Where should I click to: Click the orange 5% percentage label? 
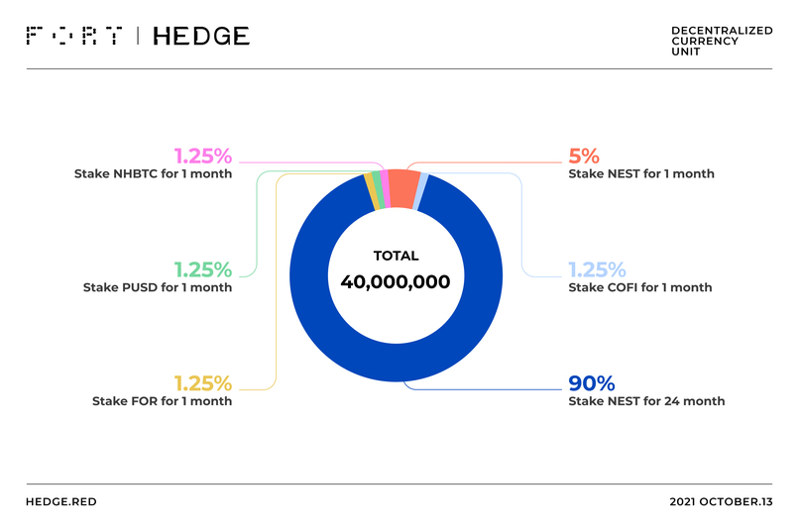584,157
